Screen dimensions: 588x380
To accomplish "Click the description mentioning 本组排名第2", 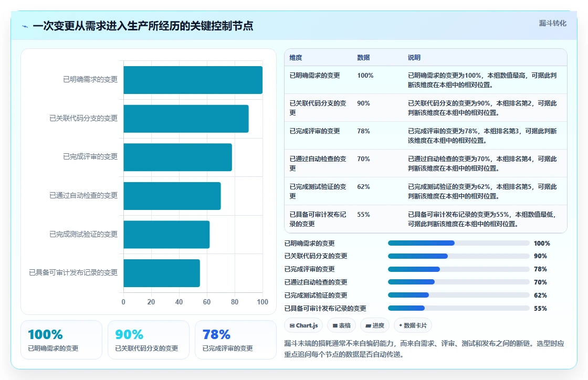I will point(482,108).
